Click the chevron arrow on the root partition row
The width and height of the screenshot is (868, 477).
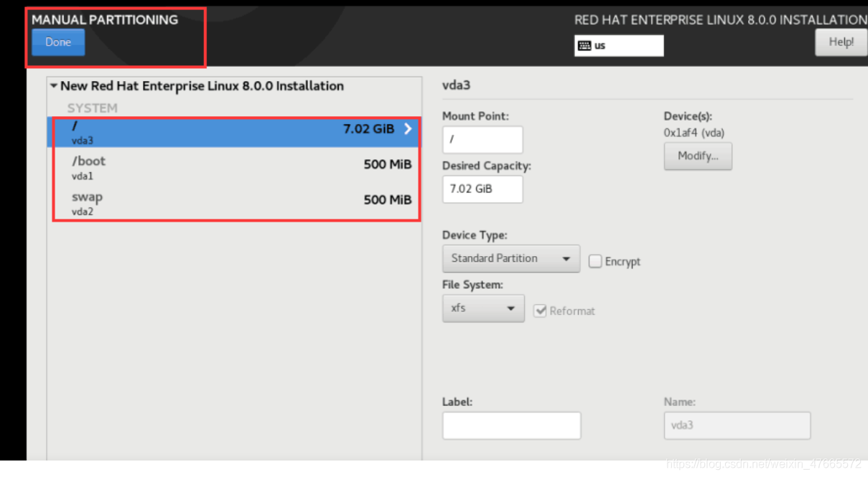408,129
